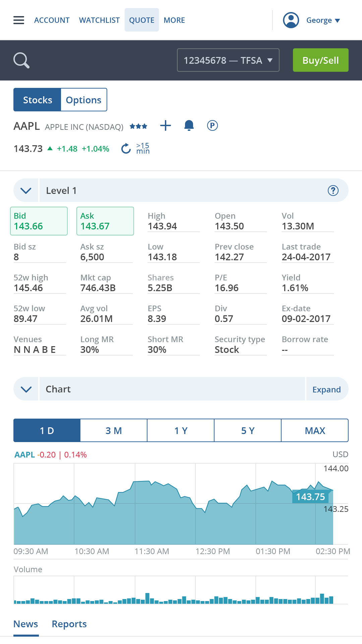
Task: Click the 143.18 Low value
Action: coord(162,257)
